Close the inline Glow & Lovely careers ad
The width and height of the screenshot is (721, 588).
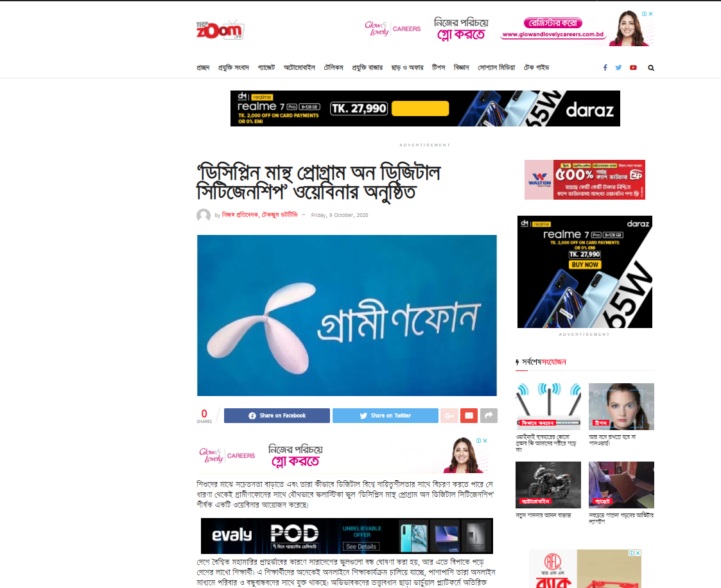485,440
